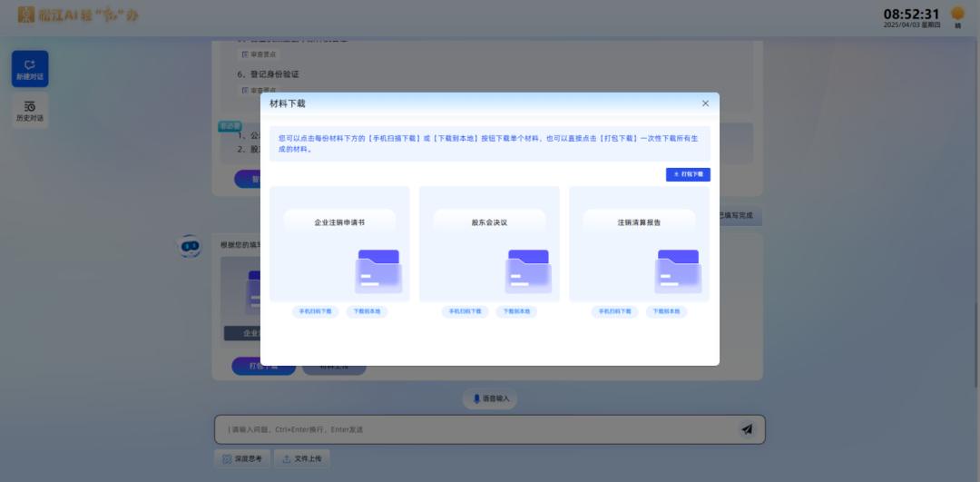Click the question input text field

[x=472, y=429]
